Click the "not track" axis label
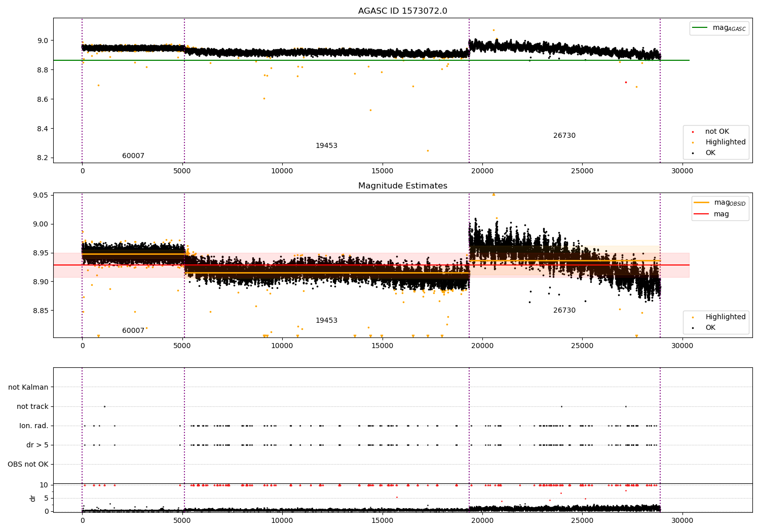 pyautogui.click(x=32, y=407)
